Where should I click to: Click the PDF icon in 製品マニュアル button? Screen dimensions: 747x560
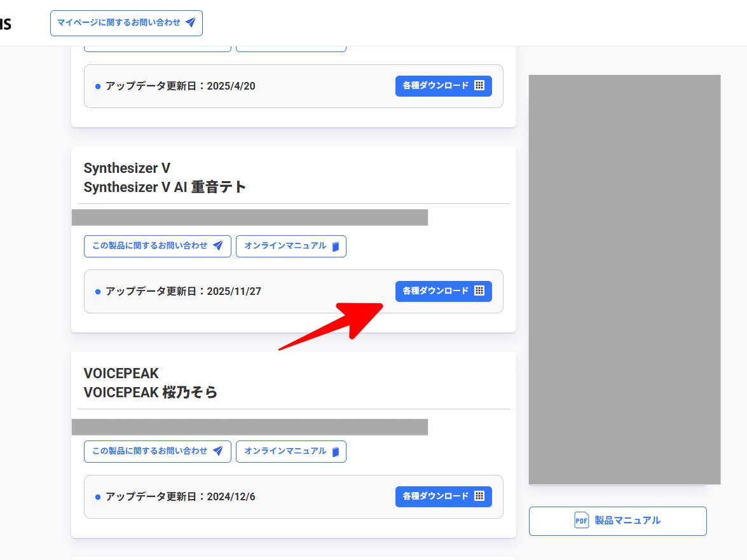(581, 521)
